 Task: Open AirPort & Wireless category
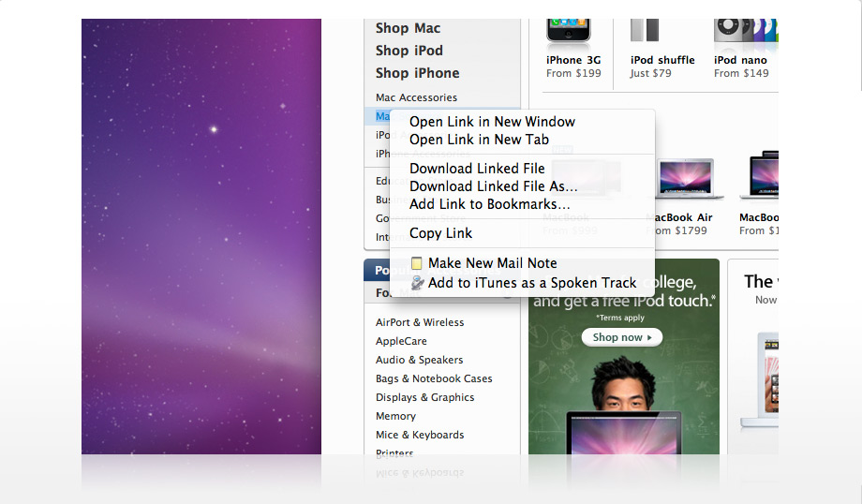tap(420, 322)
